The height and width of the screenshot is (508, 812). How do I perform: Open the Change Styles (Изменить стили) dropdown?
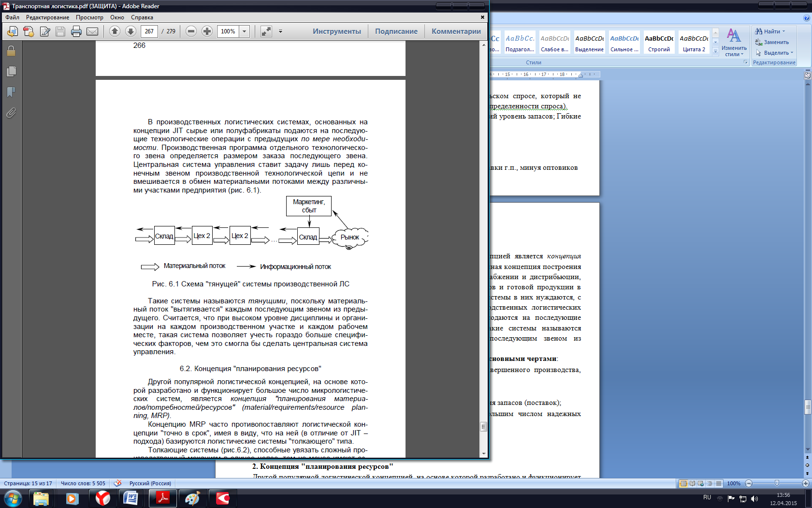coord(734,42)
